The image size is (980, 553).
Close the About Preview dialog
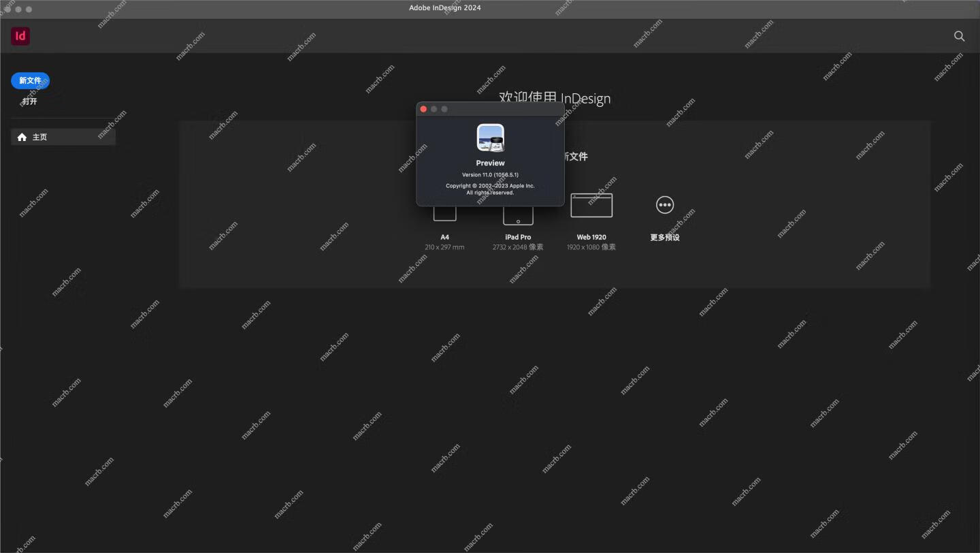pos(423,109)
